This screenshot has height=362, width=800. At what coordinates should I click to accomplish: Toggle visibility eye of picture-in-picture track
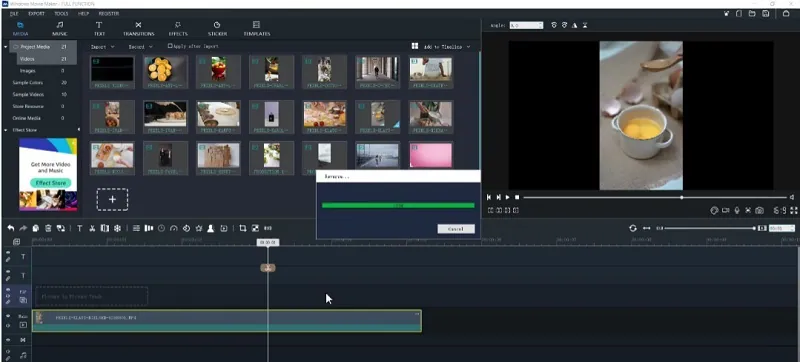(8, 290)
